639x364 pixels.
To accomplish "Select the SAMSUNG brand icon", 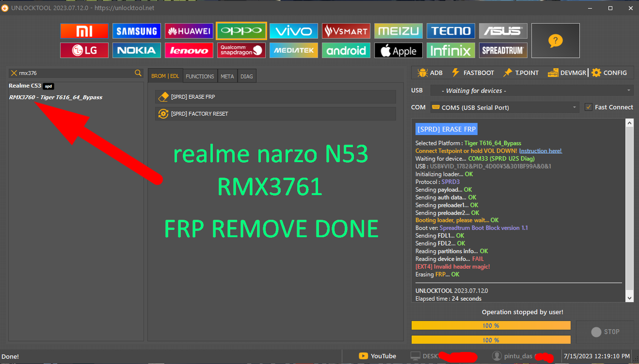I will coord(136,30).
